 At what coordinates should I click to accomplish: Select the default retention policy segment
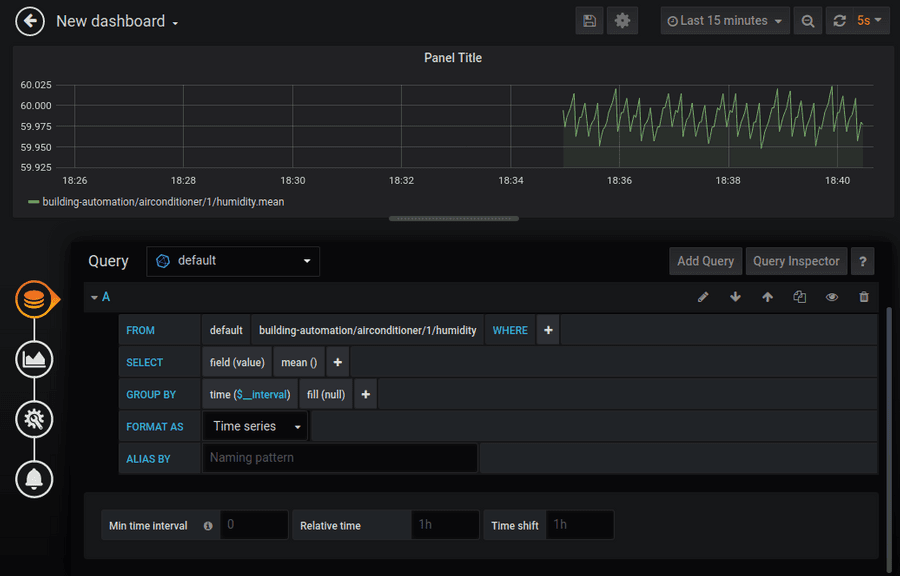(226, 330)
